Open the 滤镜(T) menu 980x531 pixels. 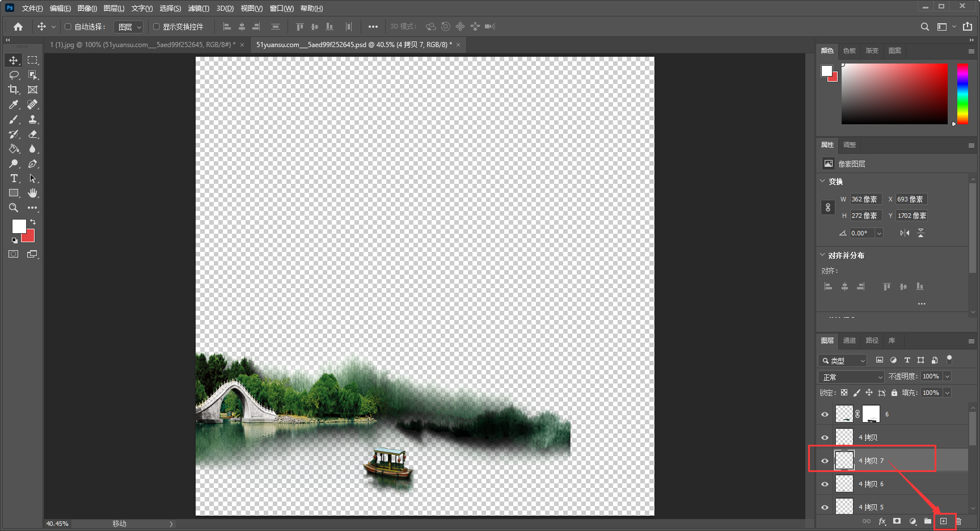tap(198, 9)
